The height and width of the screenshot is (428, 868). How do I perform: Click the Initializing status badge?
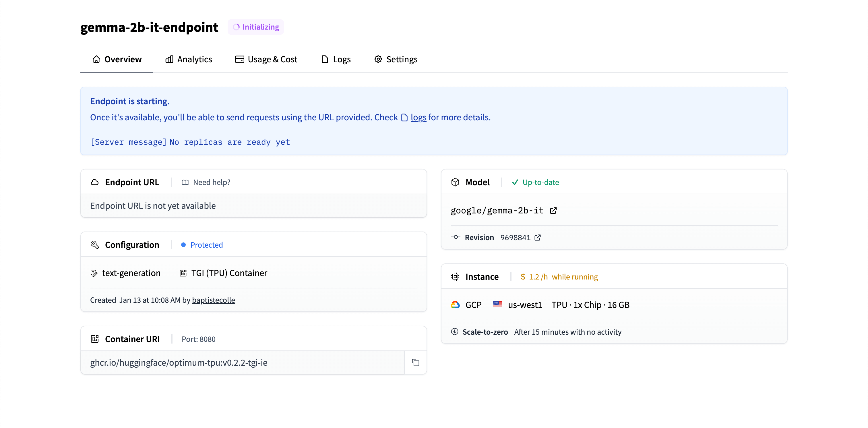pos(256,27)
